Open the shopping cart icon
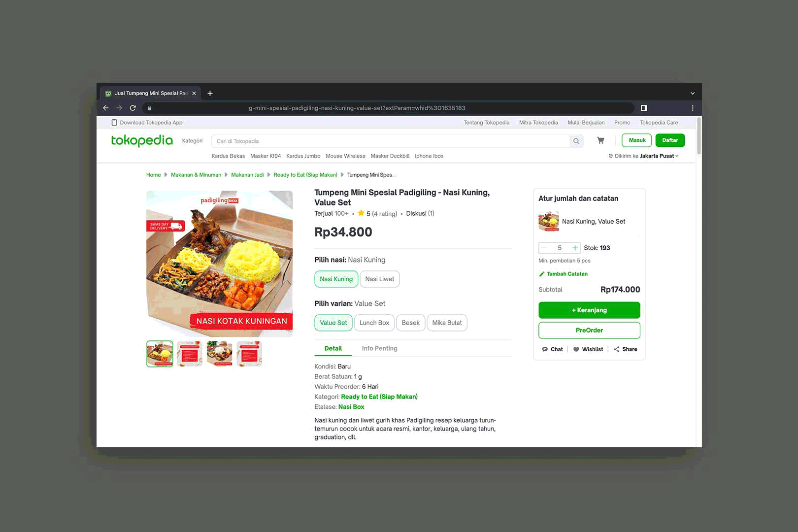 [x=600, y=140]
